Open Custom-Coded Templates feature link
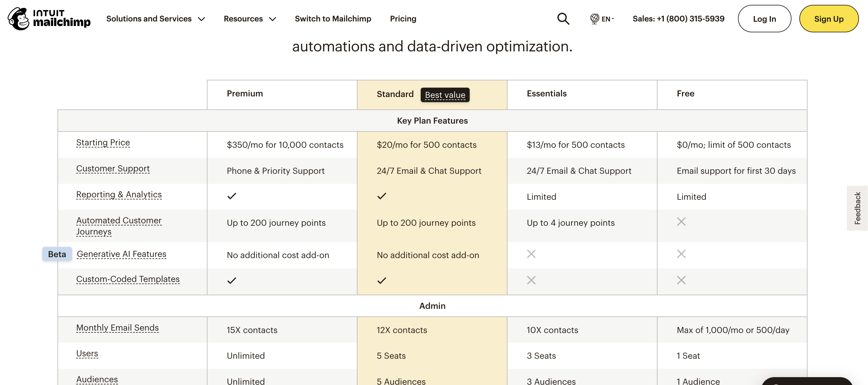This screenshot has height=385, width=868. [x=128, y=279]
